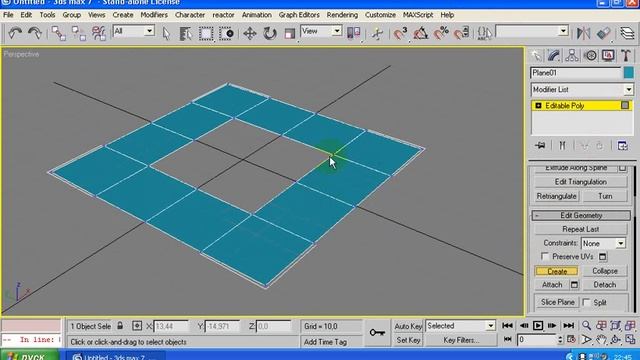Switch to Create command panel tab
This screenshot has width=640, height=360.
(536, 56)
